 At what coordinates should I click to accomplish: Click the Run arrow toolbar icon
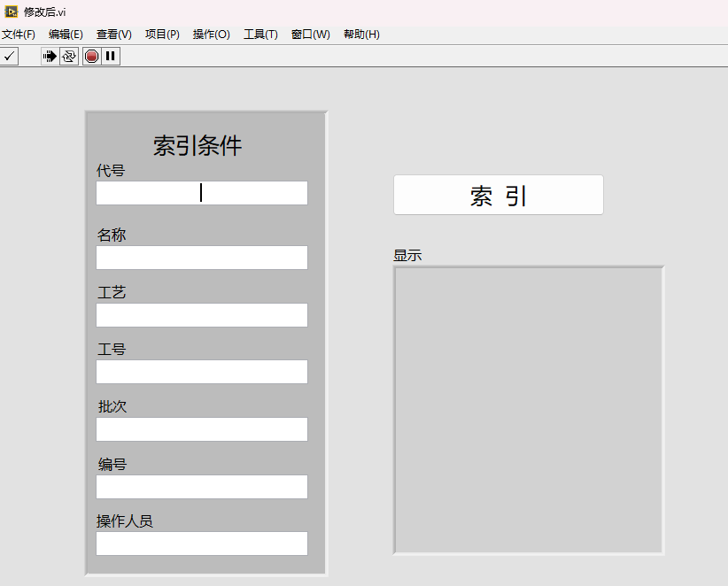click(49, 56)
